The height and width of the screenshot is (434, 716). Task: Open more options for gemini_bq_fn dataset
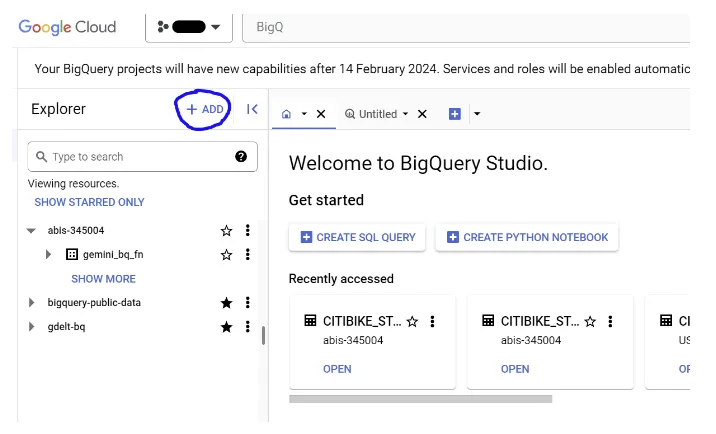click(247, 255)
